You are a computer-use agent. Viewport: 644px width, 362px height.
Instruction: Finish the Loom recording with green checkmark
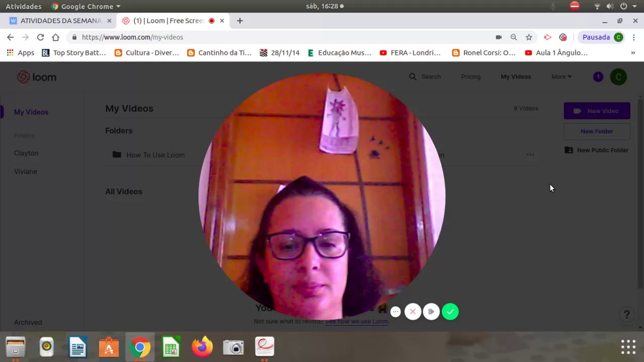pos(450,312)
